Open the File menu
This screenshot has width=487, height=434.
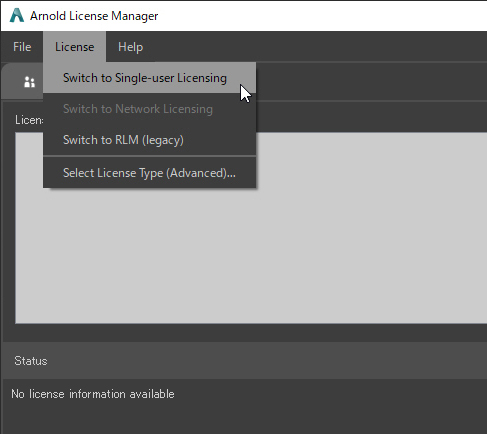point(22,47)
